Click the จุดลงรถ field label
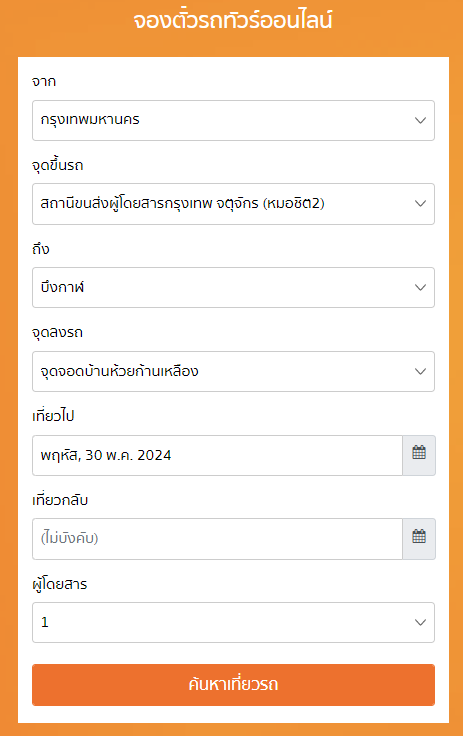463x736 pixels. [57, 332]
